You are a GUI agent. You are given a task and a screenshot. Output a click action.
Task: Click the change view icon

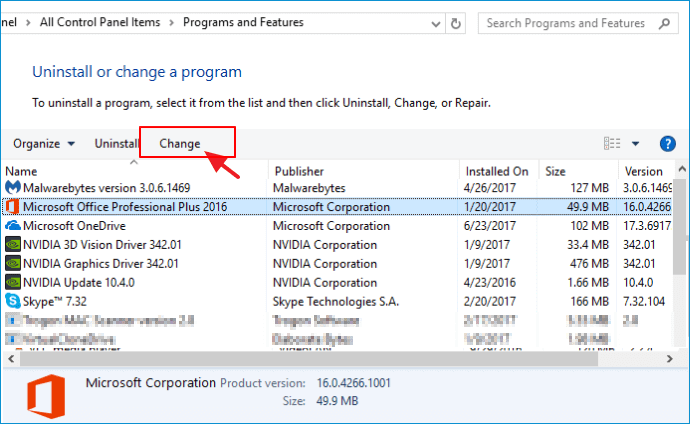point(612,143)
